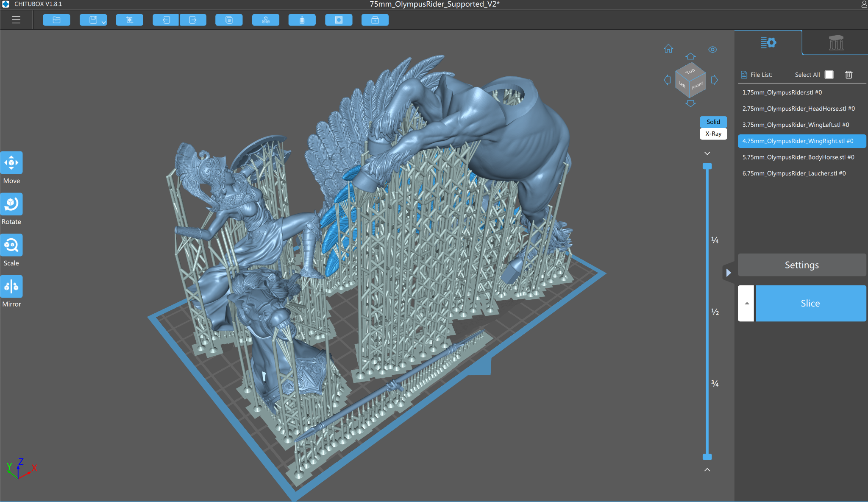Click the auto layout cubes icon
Image resolution: width=868 pixels, height=502 pixels.
[266, 20]
